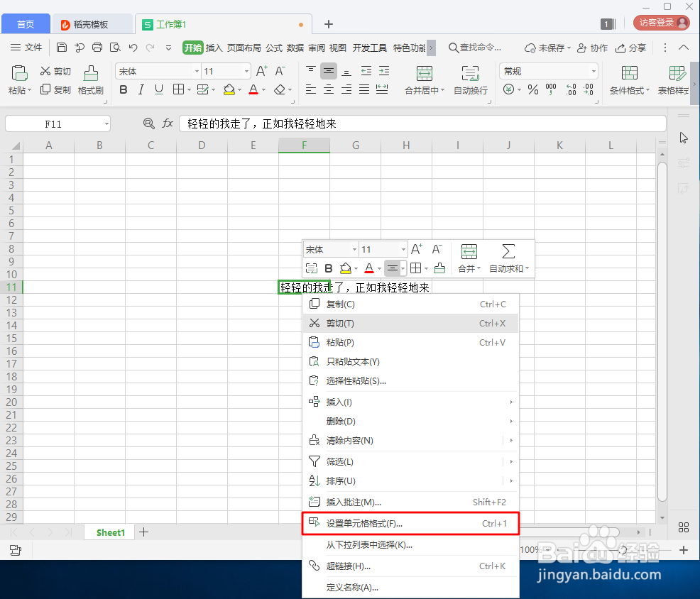Click the fx insert function icon
Screen dimensions: 700x599
(168, 123)
